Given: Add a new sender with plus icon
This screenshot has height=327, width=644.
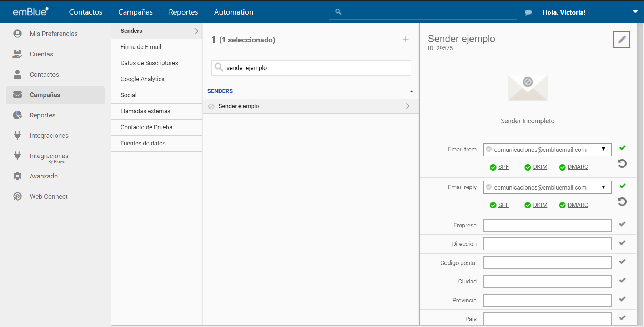Looking at the screenshot, I should pyautogui.click(x=405, y=40).
